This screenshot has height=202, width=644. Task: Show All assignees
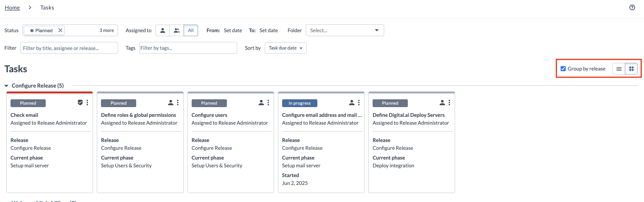191,30
